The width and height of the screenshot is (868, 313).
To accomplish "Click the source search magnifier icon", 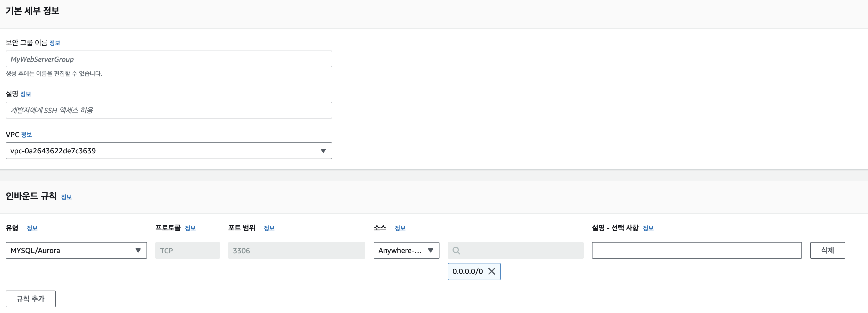I will [x=456, y=250].
